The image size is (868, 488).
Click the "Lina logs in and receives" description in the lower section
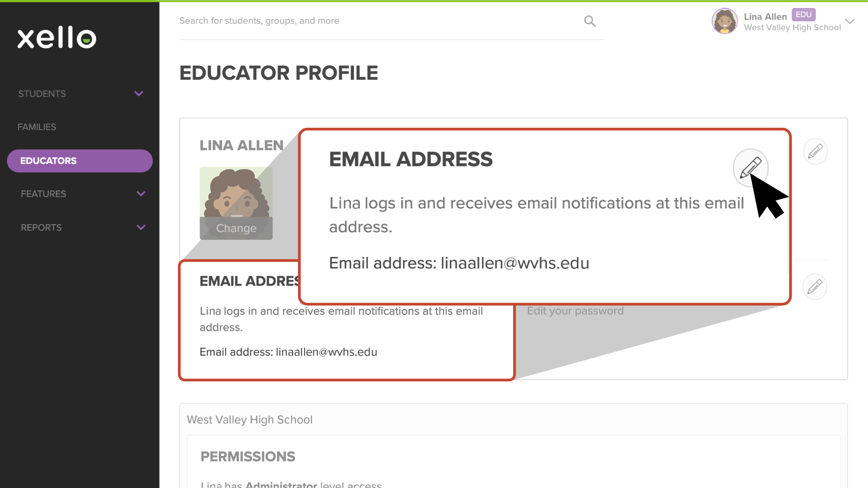pos(341,319)
